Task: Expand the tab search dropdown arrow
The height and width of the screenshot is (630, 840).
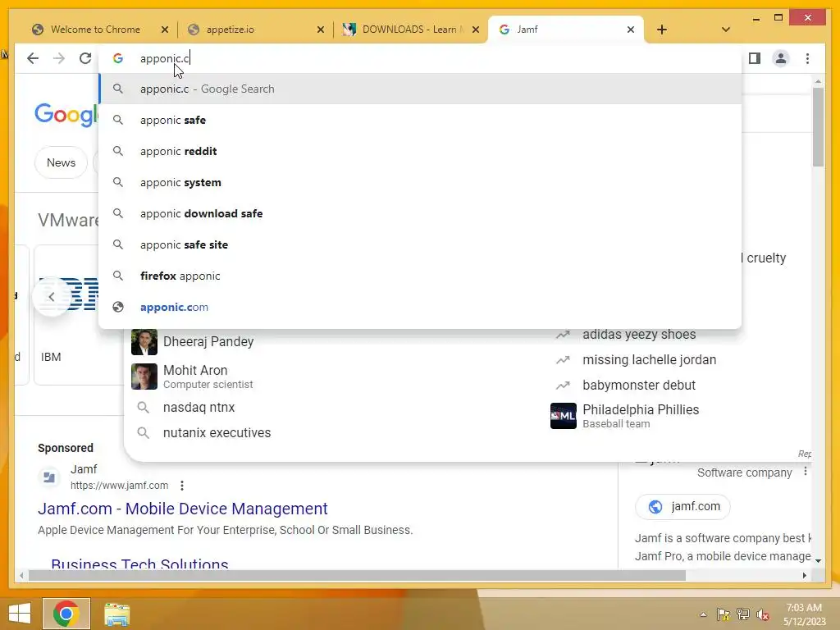Action: [725, 30]
